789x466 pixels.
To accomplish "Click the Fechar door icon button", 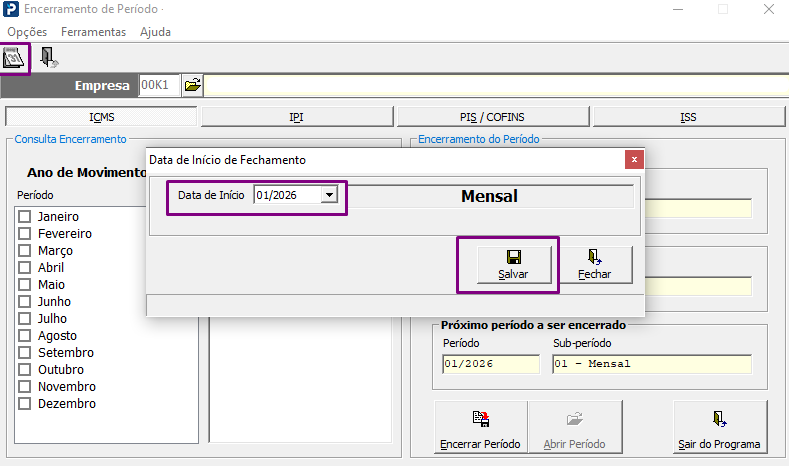I will (x=595, y=265).
